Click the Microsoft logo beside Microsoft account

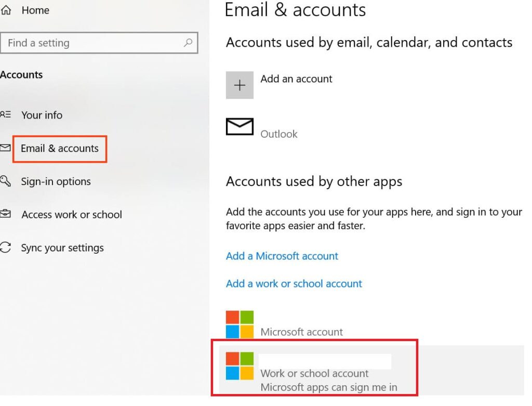pyautogui.click(x=240, y=324)
